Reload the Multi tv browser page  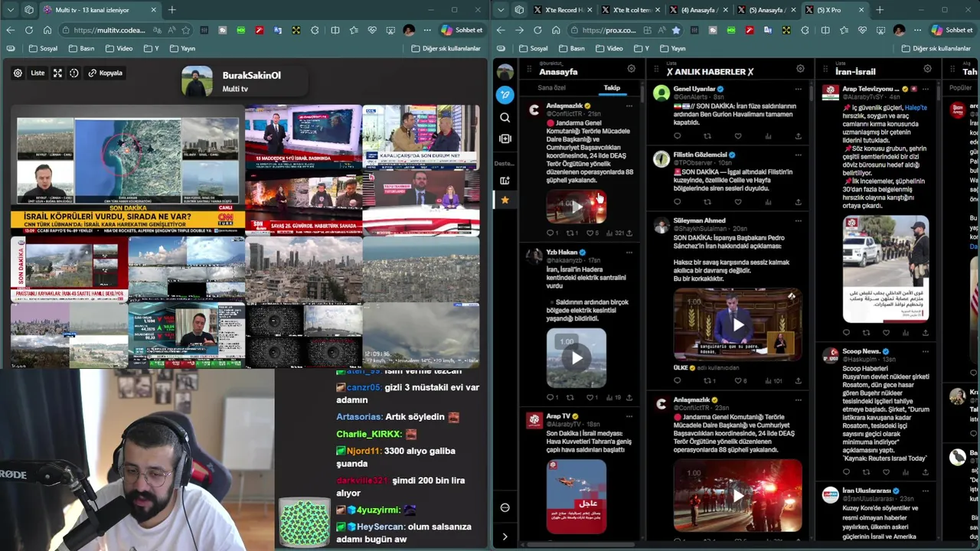pos(28,30)
